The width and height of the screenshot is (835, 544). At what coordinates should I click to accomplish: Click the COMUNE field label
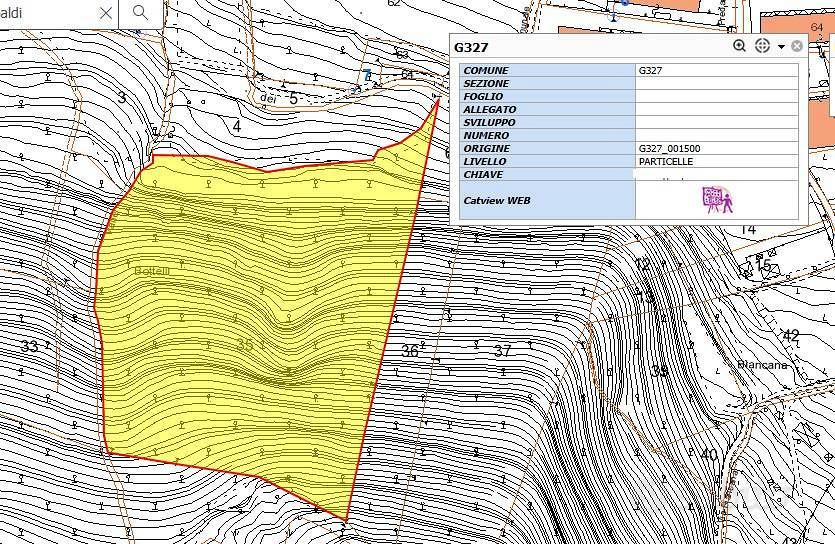point(486,70)
